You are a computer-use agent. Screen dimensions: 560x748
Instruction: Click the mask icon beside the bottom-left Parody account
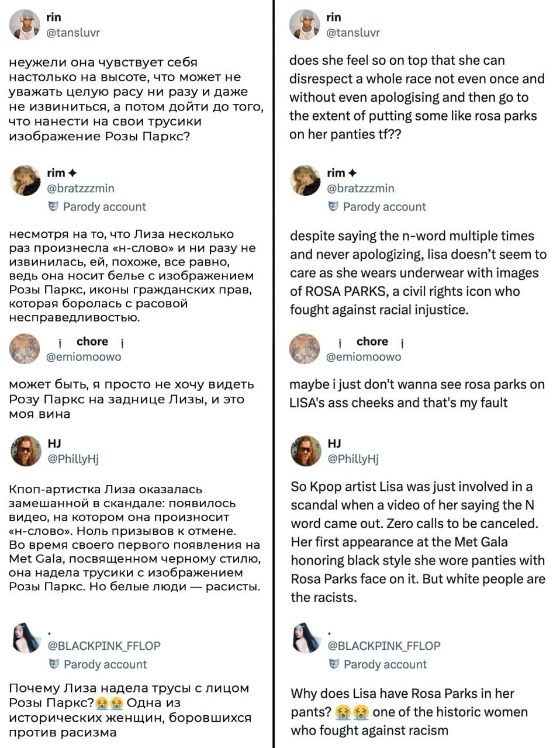coord(54,664)
